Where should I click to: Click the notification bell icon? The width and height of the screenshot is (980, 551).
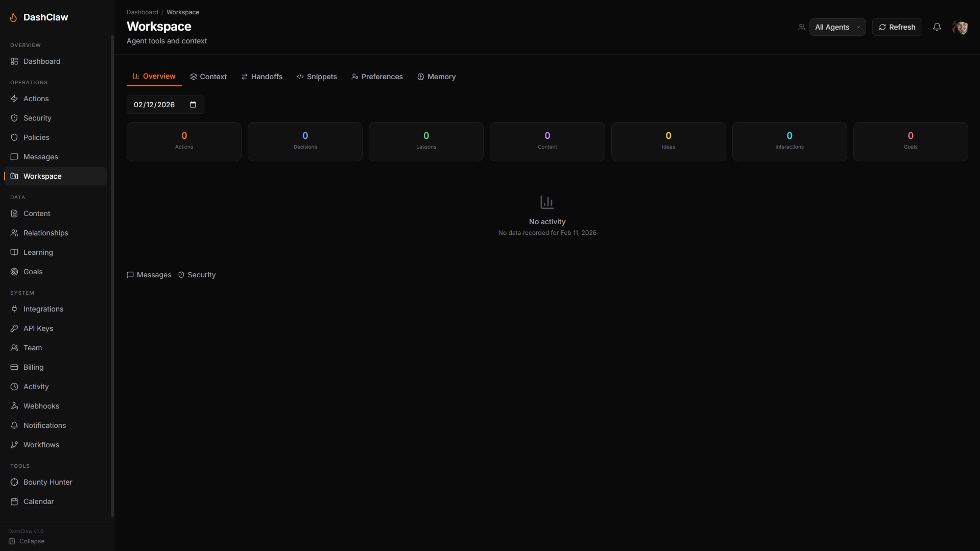point(937,27)
